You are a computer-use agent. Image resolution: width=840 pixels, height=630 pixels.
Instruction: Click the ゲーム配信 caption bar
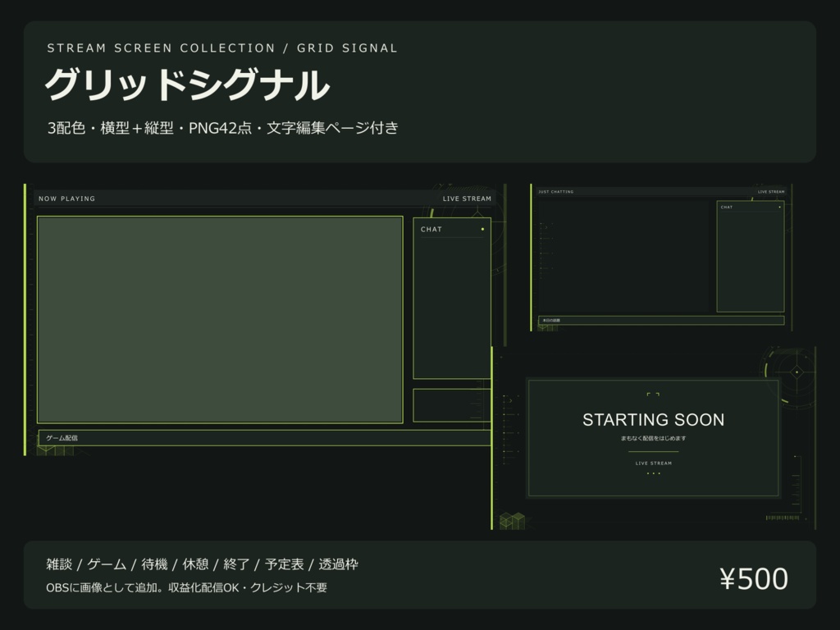pos(265,438)
